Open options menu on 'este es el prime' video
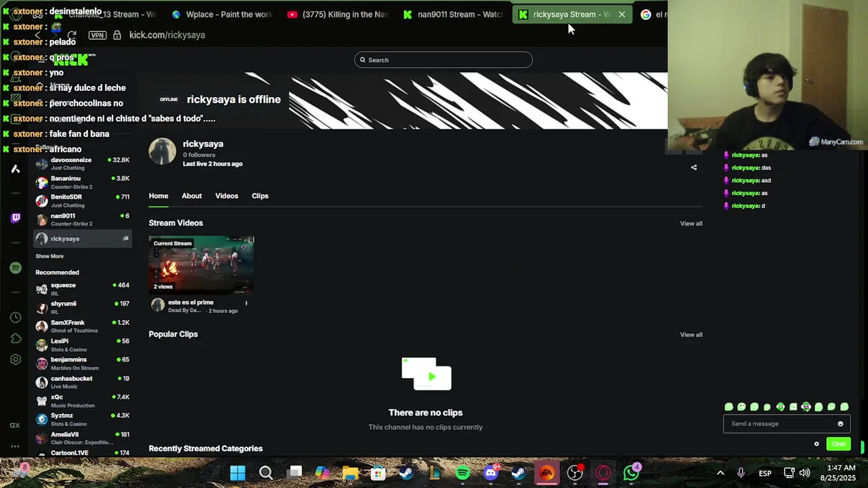This screenshot has width=868, height=488. 246,303
